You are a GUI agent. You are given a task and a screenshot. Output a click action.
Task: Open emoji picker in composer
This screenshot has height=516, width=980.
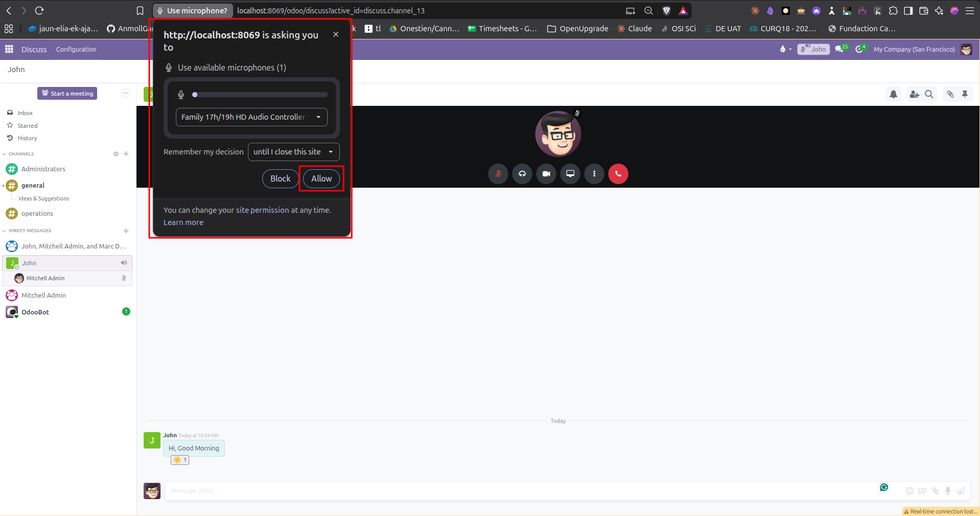tap(909, 491)
